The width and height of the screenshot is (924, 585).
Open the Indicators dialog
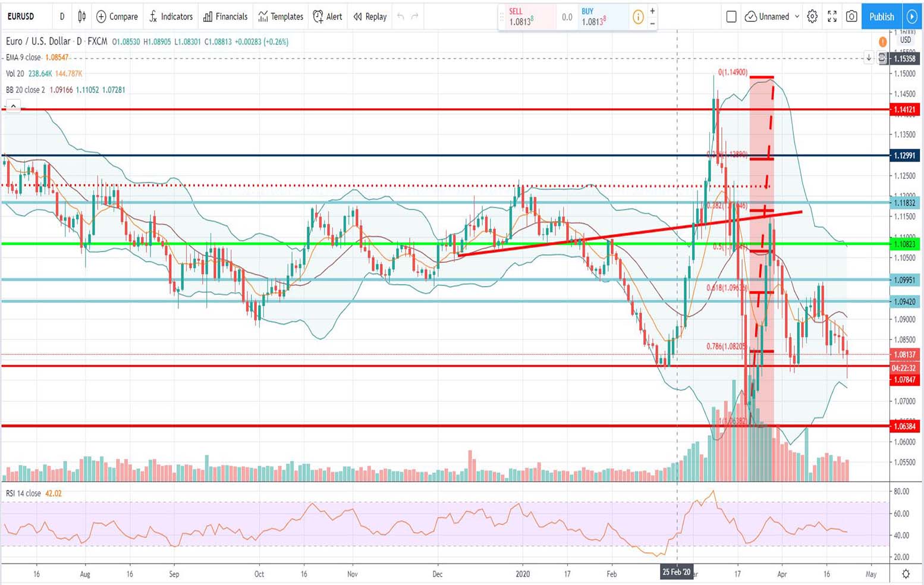(x=171, y=17)
